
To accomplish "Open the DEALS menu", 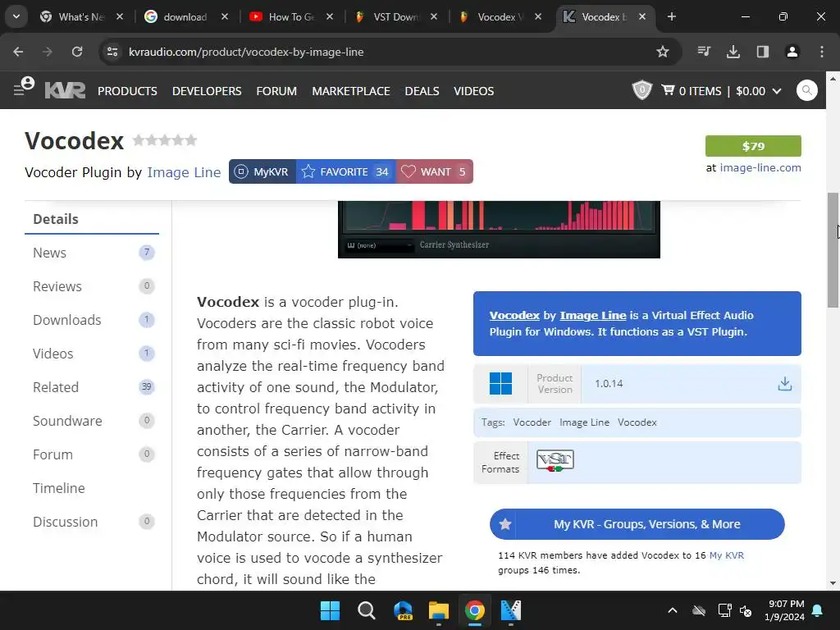I will pos(422,91).
